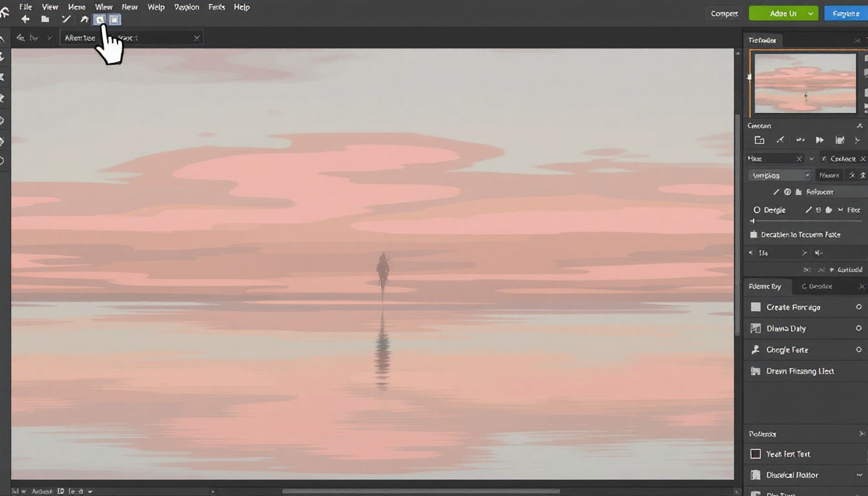Check the box next to Yeak Fext Text
Image resolution: width=868 pixels, height=496 pixels.
(756, 454)
